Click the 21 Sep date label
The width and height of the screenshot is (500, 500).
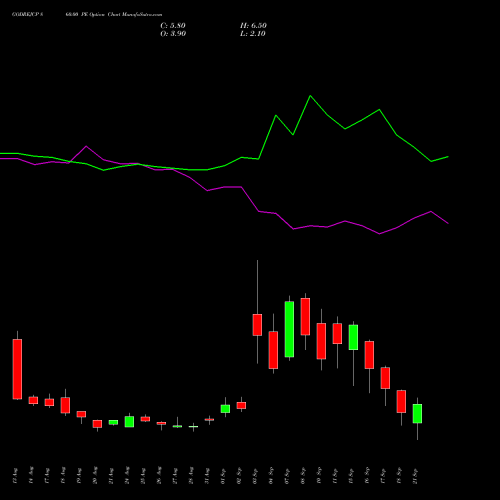(x=415, y=476)
